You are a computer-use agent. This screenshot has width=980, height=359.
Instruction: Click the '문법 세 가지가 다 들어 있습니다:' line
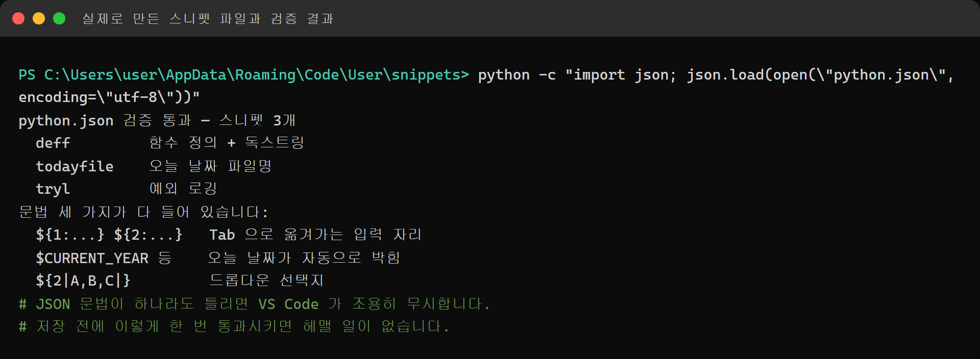click(x=143, y=212)
